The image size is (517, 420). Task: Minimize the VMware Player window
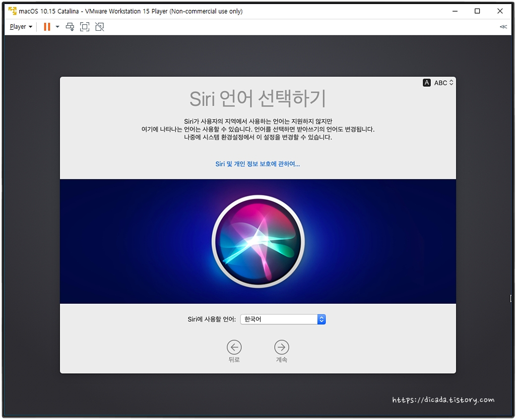tap(455, 11)
